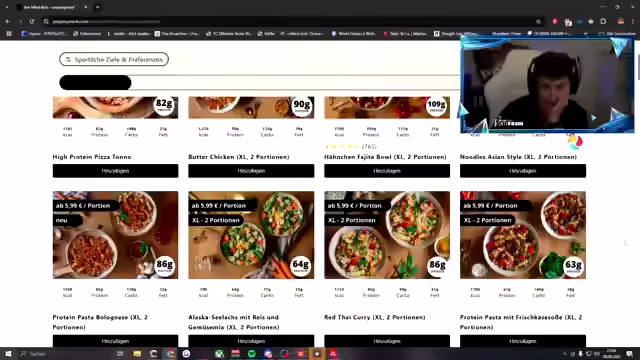This screenshot has height=360, width=640.
Task: Open the bookmarks apps grid icon
Action: coord(9,33)
